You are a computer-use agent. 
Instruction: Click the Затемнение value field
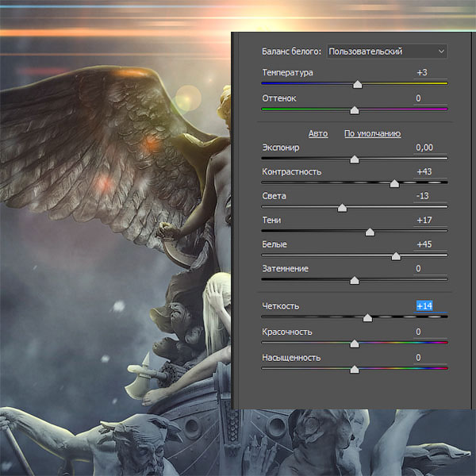click(430, 269)
